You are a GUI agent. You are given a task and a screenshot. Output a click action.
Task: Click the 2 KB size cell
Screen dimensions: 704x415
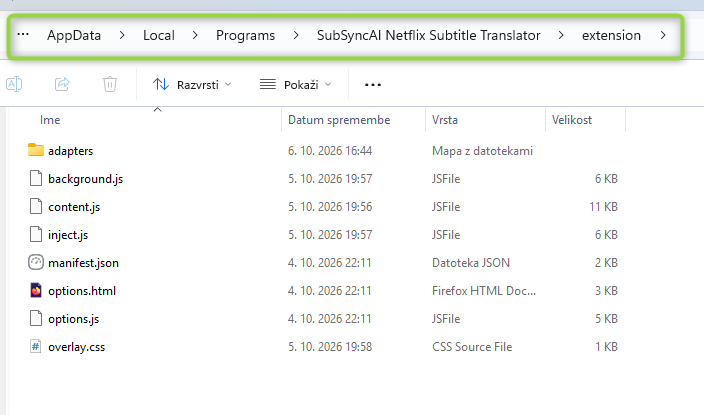tap(606, 263)
